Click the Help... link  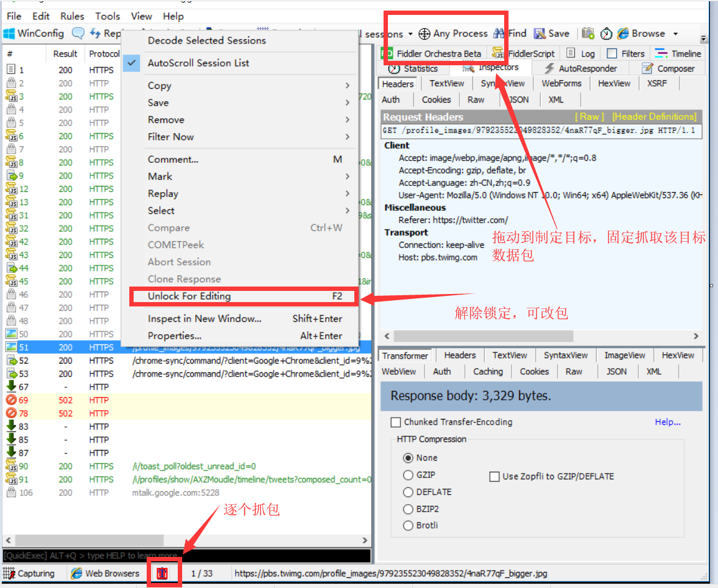[668, 422]
